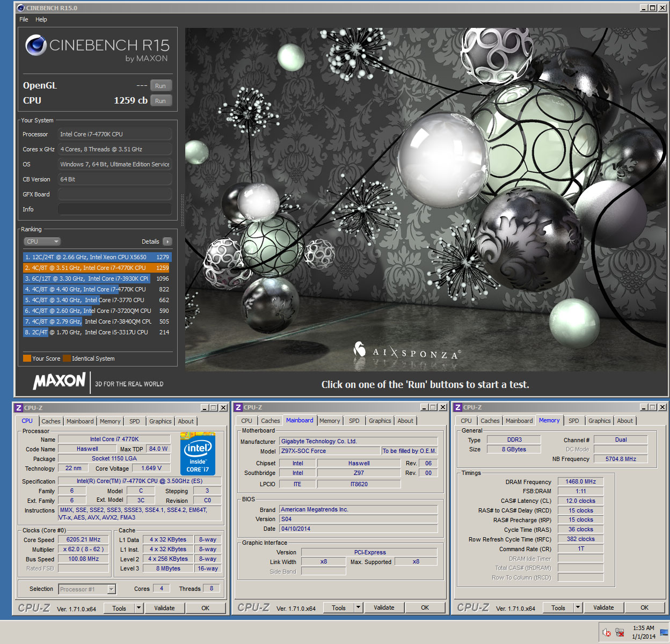The height and width of the screenshot is (644, 670).
Task: Click the Core Speed value 6205.21 MHz
Action: coord(83,540)
